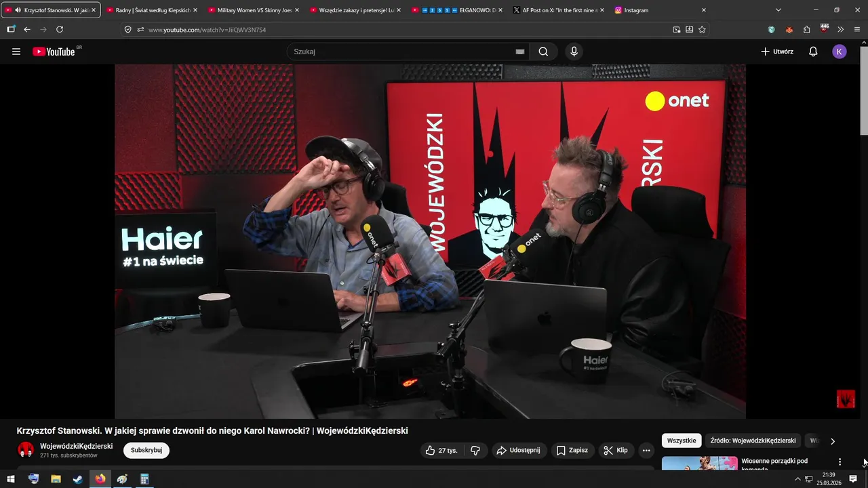This screenshot has width=868, height=488.
Task: Show hidden system tray icons
Action: pyautogui.click(x=797, y=479)
